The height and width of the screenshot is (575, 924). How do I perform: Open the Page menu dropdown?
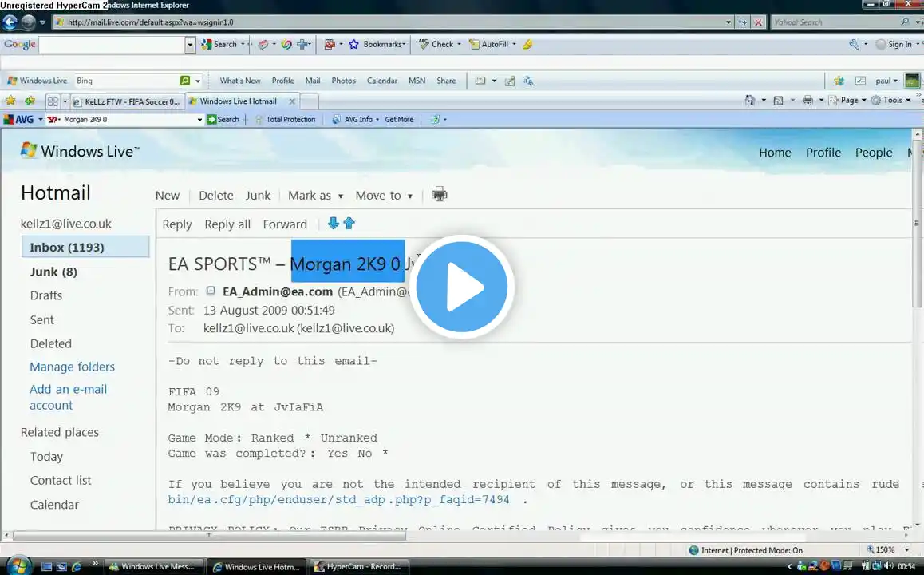click(847, 101)
